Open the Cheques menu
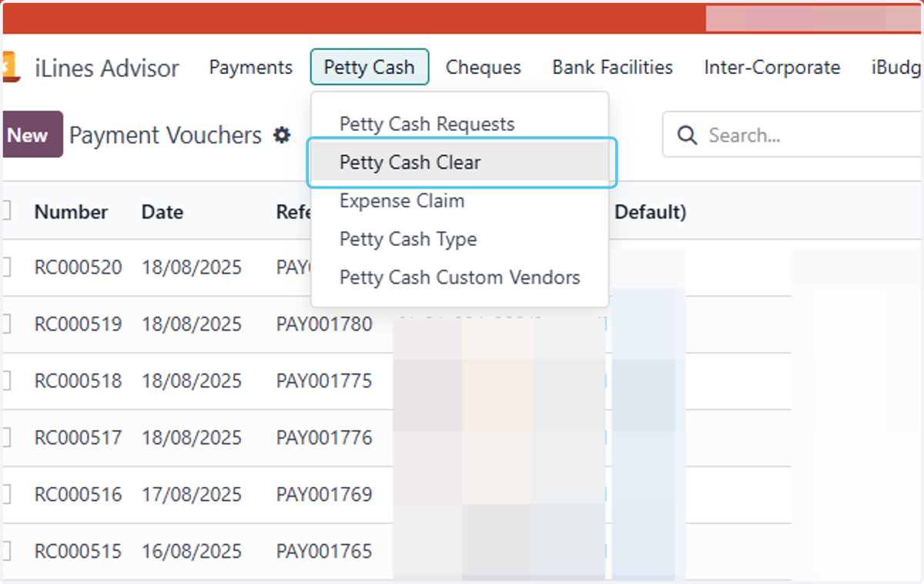The height and width of the screenshot is (584, 924). (x=484, y=68)
